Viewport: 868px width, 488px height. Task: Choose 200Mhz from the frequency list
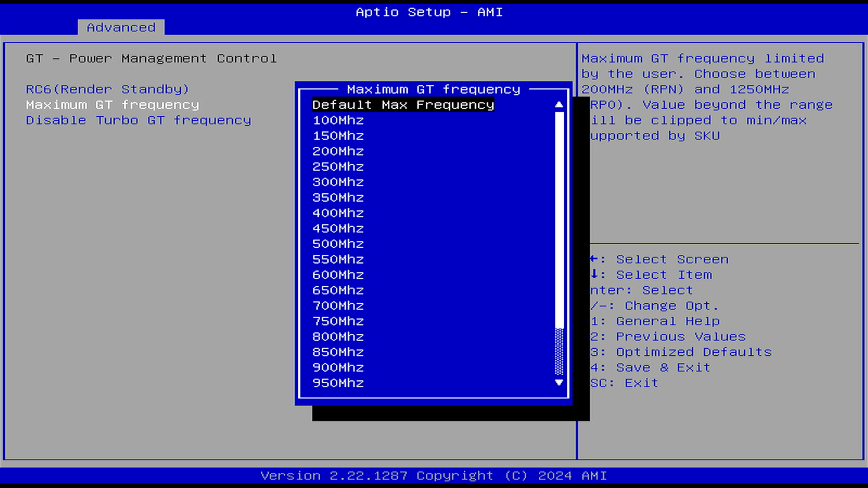338,151
